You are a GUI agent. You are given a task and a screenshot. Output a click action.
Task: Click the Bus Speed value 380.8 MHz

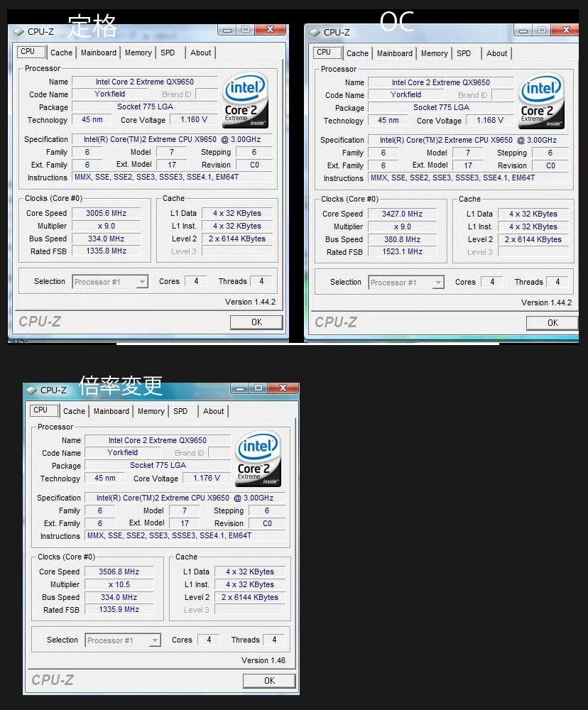402,239
